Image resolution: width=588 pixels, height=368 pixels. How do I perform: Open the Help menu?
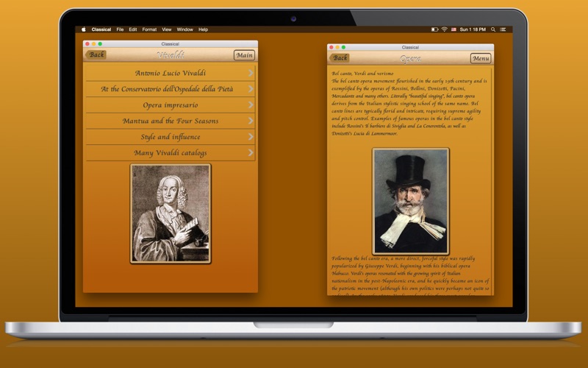pyautogui.click(x=204, y=29)
